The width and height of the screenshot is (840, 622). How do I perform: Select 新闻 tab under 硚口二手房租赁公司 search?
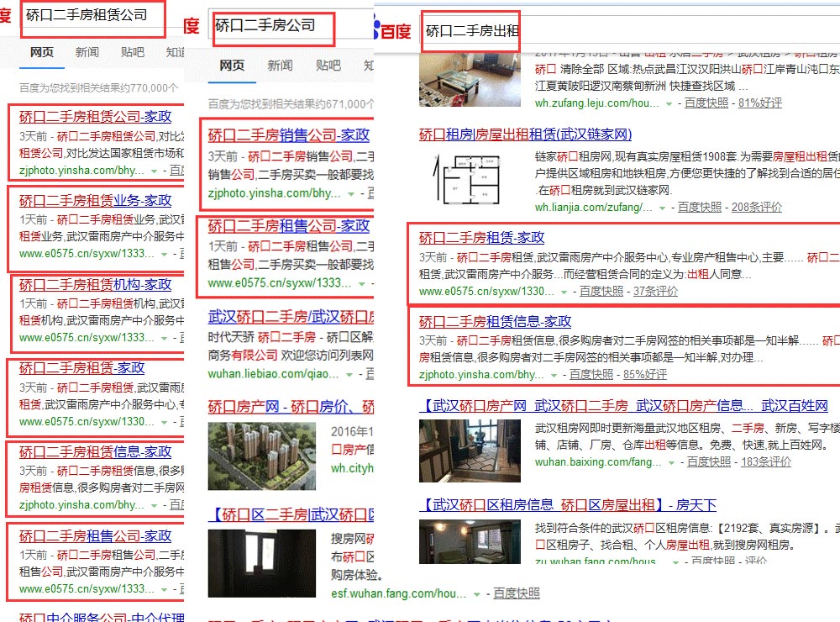[x=87, y=52]
